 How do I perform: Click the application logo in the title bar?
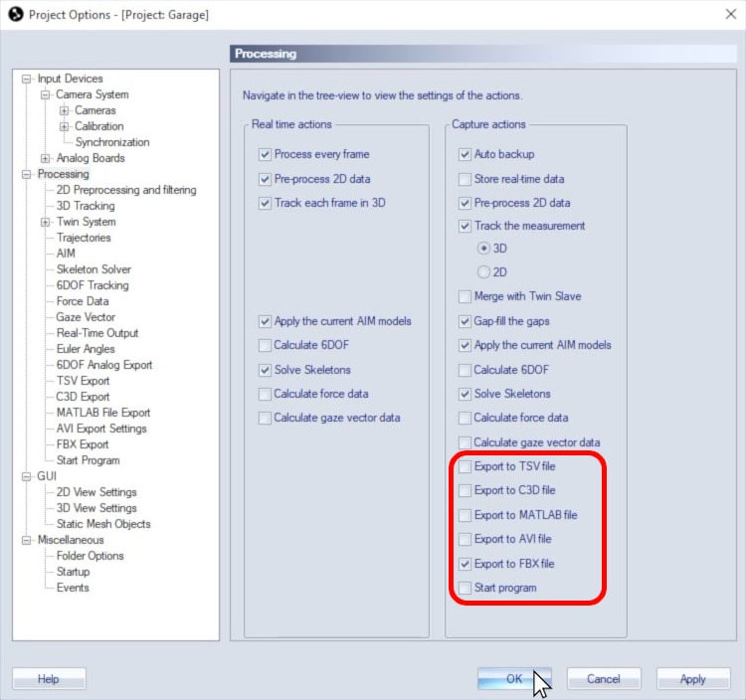16,14
